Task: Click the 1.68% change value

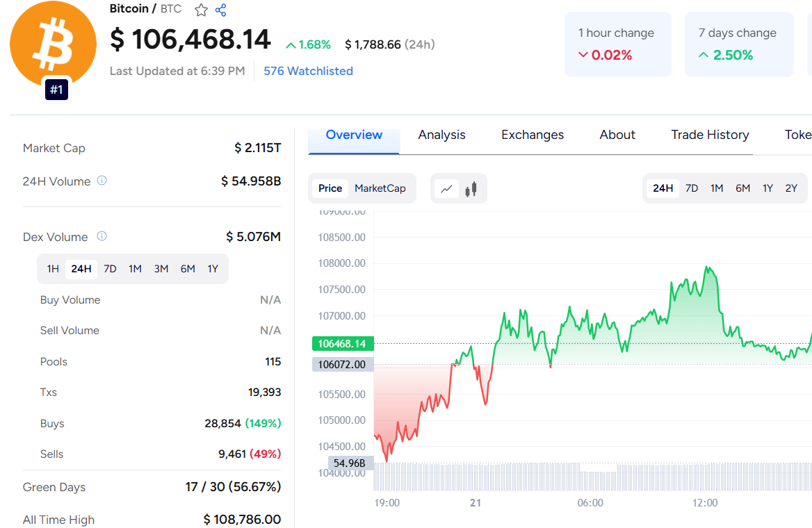Action: [x=308, y=45]
